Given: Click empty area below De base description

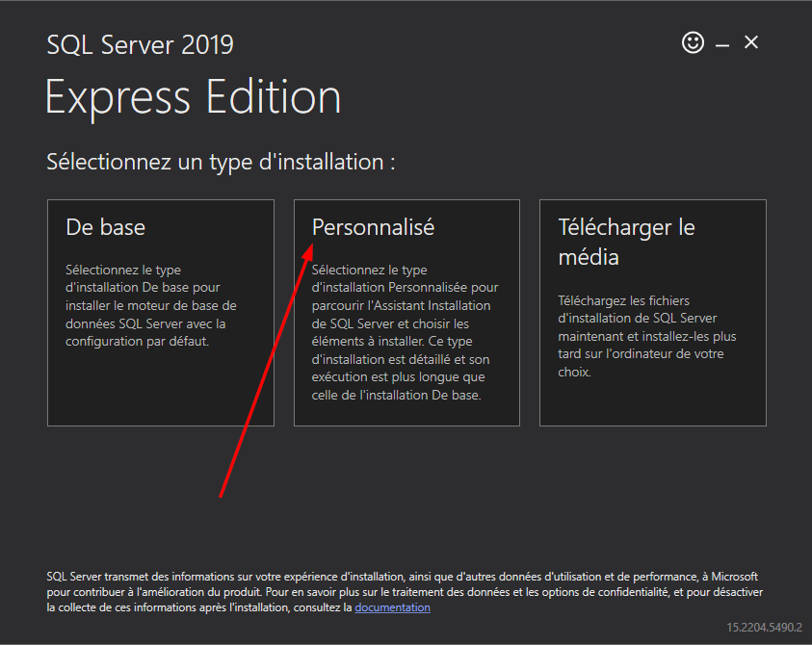Looking at the screenshot, I should coord(160,390).
